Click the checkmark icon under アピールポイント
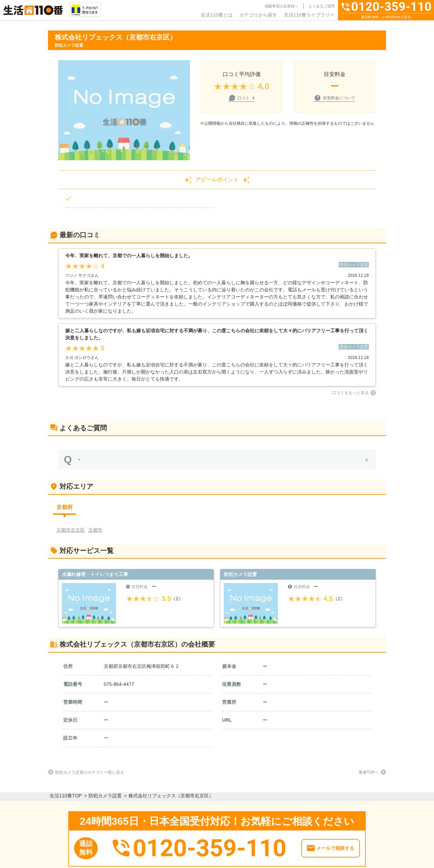The image size is (434, 868). pos(68,198)
